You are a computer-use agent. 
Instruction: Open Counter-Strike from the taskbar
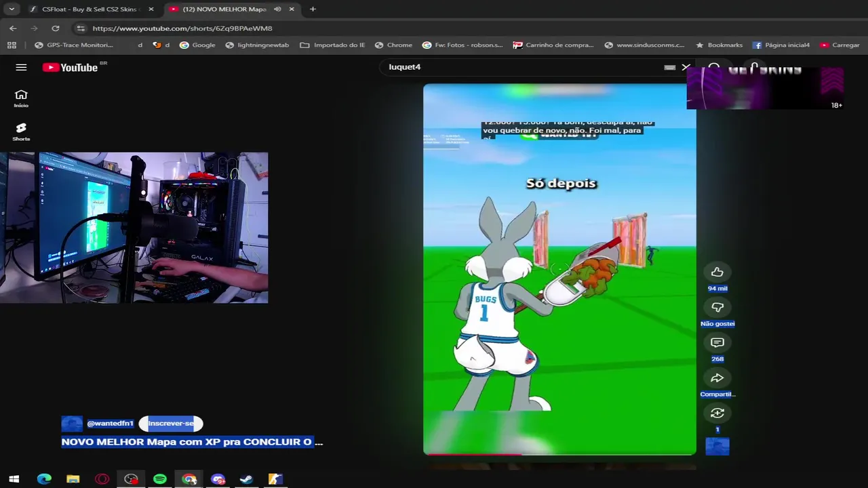pyautogui.click(x=275, y=479)
